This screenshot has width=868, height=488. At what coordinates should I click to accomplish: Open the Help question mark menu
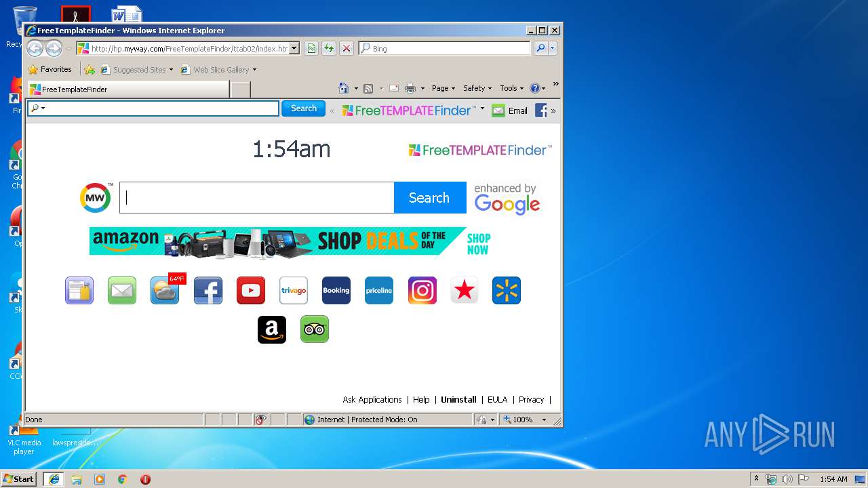point(538,88)
